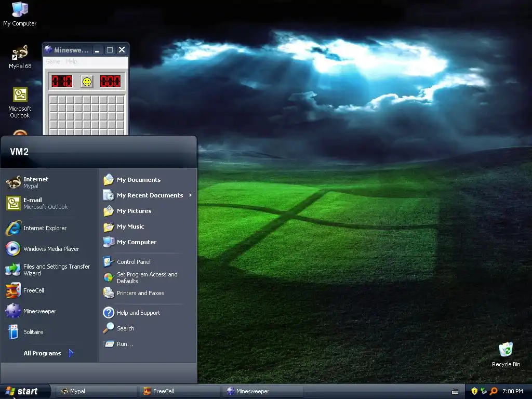This screenshot has height=399, width=532.
Task: Expand All Programs menu
Action: point(48,353)
